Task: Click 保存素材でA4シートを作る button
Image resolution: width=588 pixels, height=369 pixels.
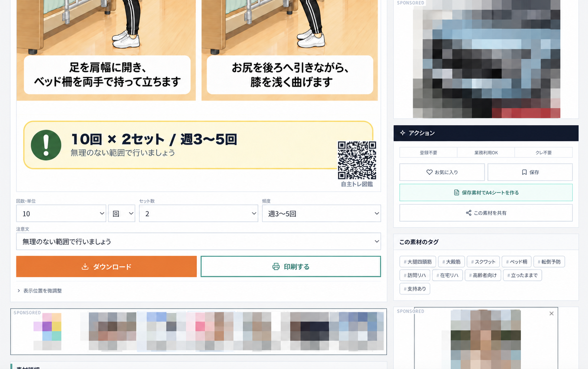Action: click(486, 193)
